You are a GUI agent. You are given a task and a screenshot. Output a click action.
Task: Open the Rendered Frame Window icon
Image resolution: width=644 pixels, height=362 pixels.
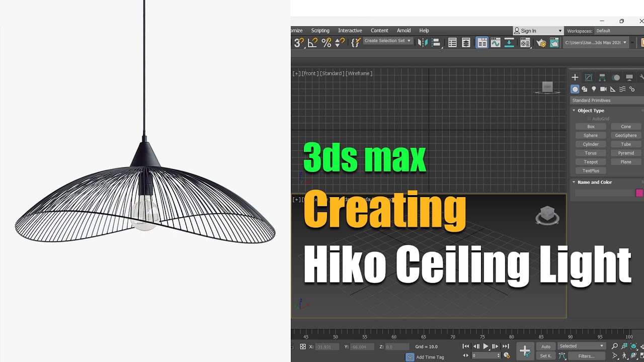coord(554,43)
